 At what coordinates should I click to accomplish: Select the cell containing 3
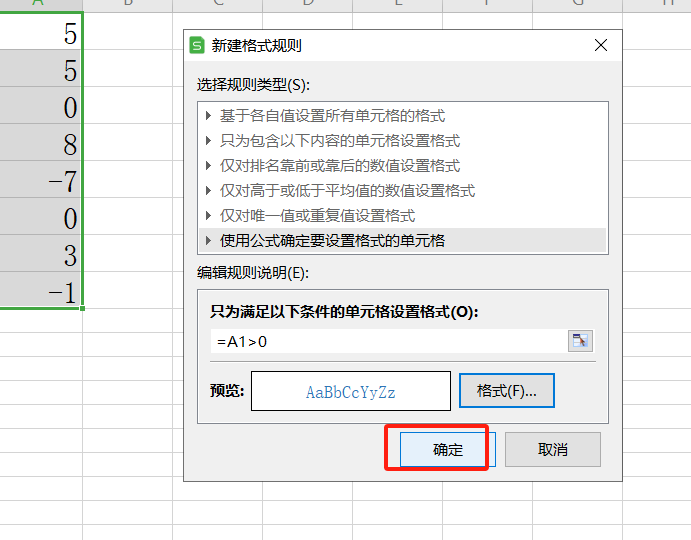pyautogui.click(x=41, y=253)
